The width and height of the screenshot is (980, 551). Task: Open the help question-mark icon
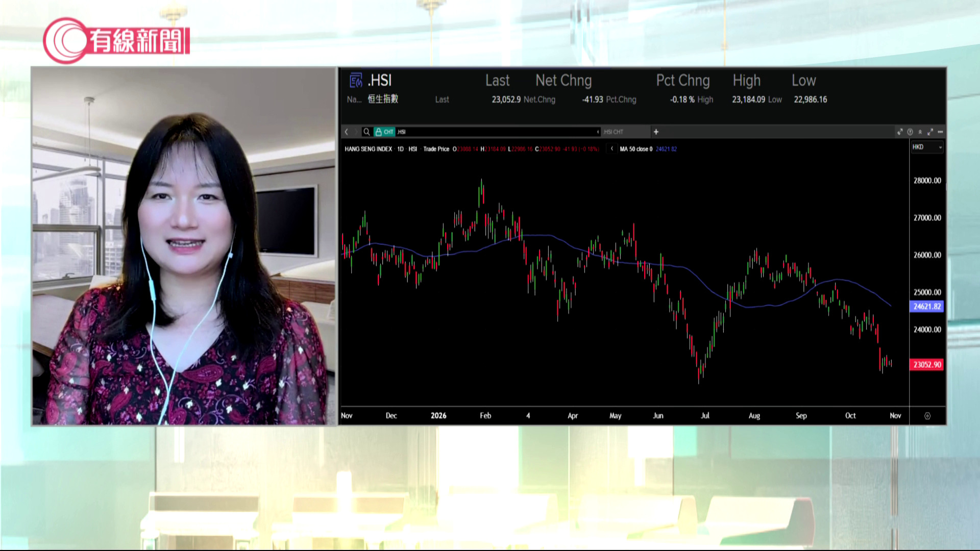pos(910,132)
